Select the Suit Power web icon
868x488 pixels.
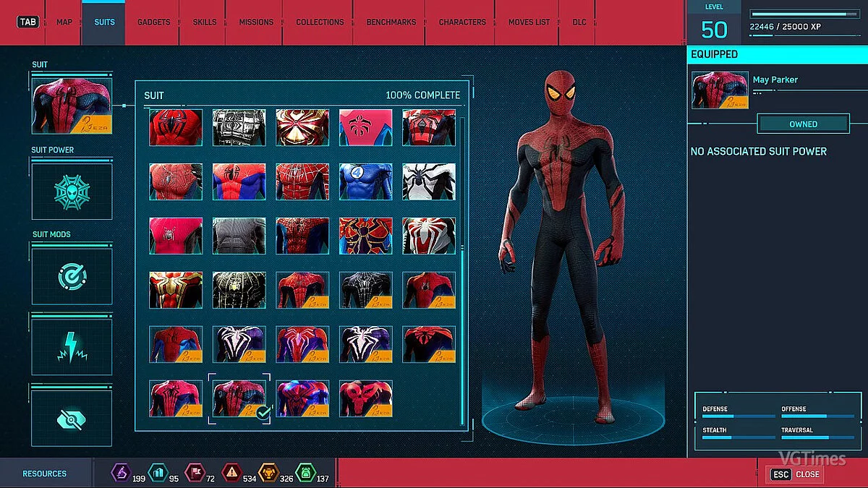tap(71, 191)
